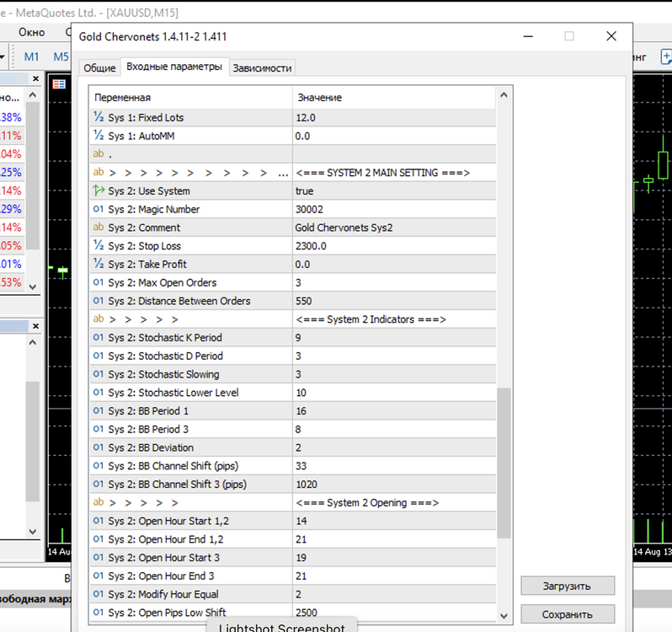This screenshot has width=672, height=632.
Task: Click the double-type icon beside Sys 2: Stop Loss
Action: [99, 245]
